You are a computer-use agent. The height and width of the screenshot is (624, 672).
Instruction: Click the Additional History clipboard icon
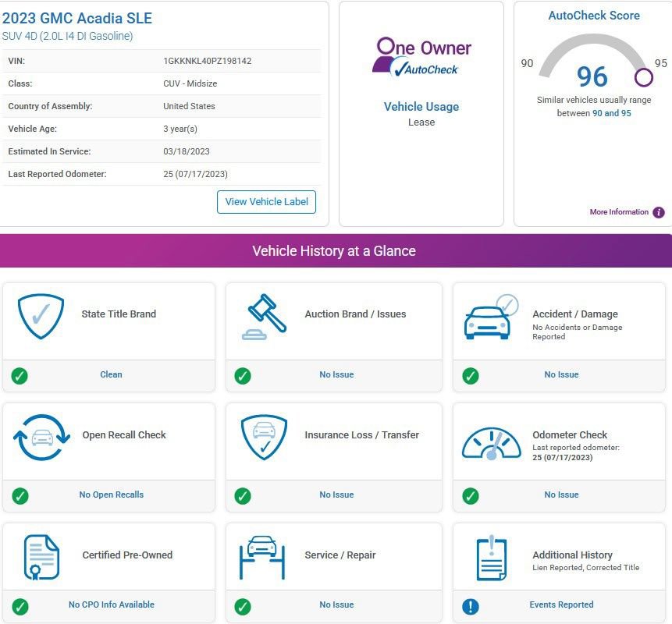point(492,558)
